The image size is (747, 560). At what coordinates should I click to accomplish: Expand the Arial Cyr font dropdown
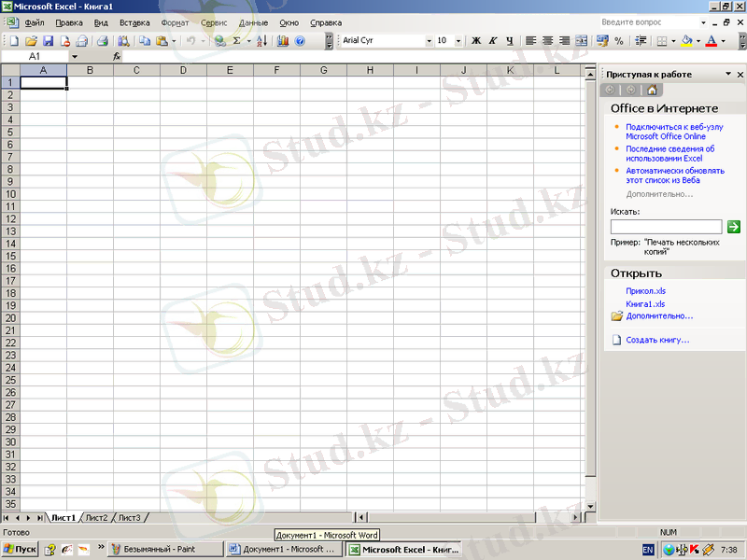point(430,41)
